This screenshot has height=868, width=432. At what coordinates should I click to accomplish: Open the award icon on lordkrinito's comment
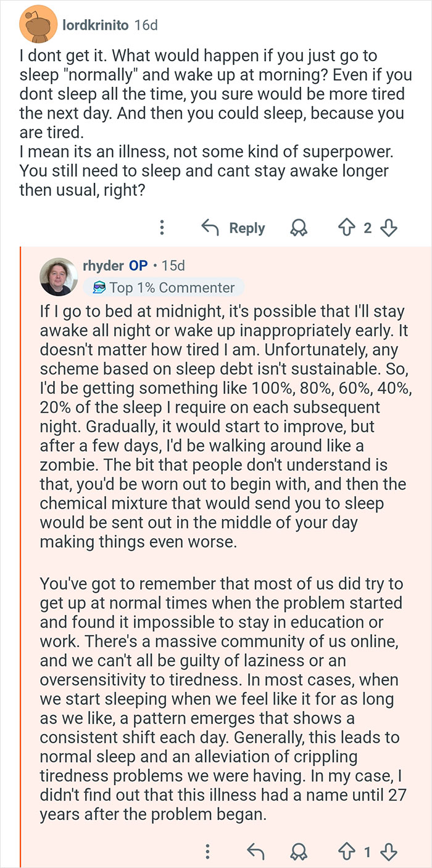[298, 228]
